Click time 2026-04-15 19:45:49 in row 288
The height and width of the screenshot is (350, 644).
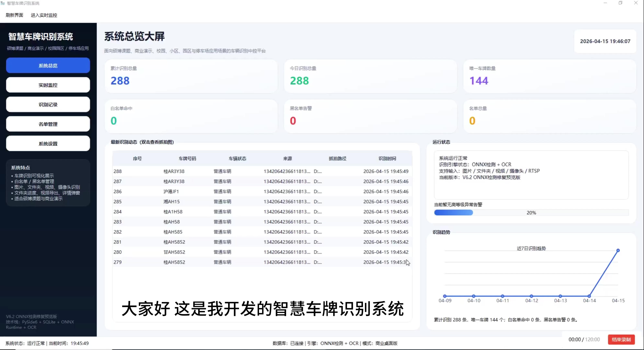(386, 171)
